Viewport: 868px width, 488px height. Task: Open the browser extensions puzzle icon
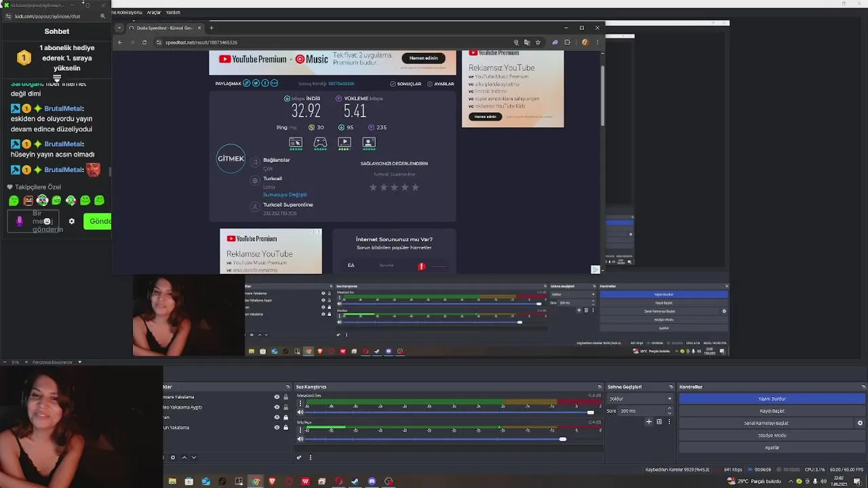tap(568, 42)
